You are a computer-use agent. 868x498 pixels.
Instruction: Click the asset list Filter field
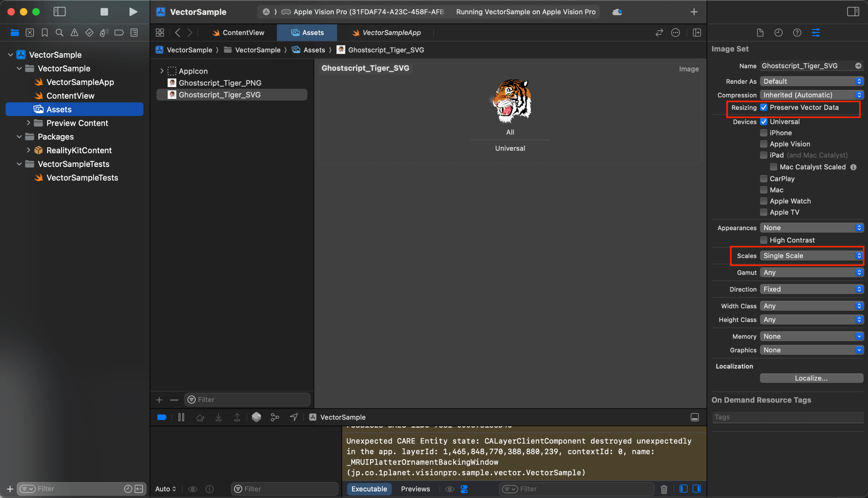pos(247,400)
